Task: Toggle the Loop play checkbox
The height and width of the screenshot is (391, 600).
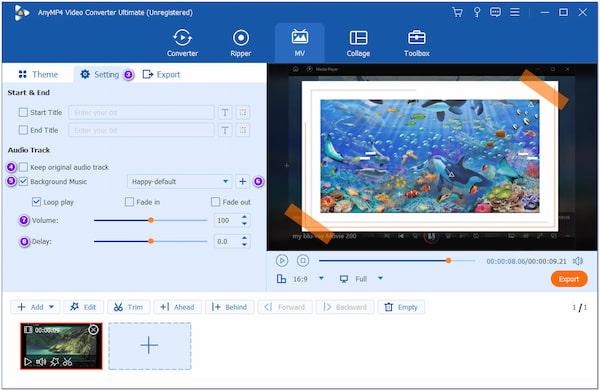Action: click(36, 202)
